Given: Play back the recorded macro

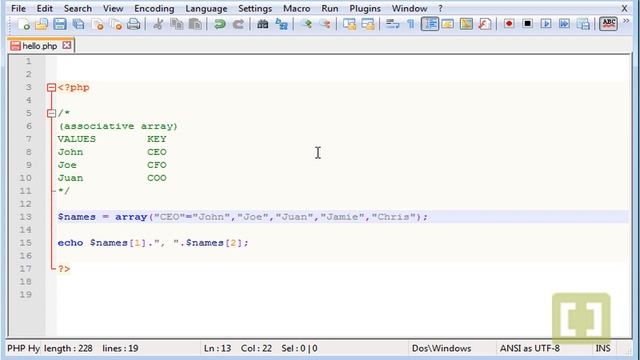Looking at the screenshot, I should [x=546, y=24].
